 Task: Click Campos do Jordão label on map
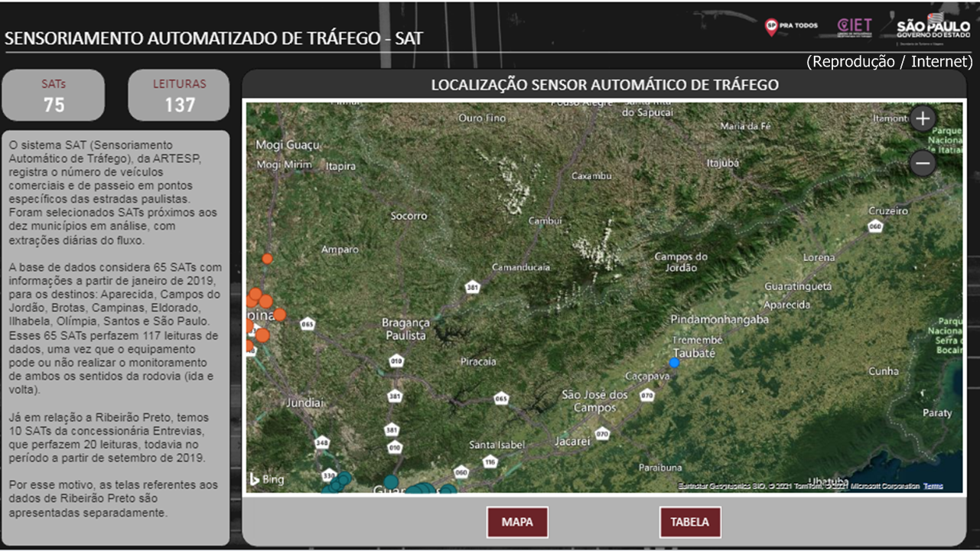pyautogui.click(x=681, y=262)
